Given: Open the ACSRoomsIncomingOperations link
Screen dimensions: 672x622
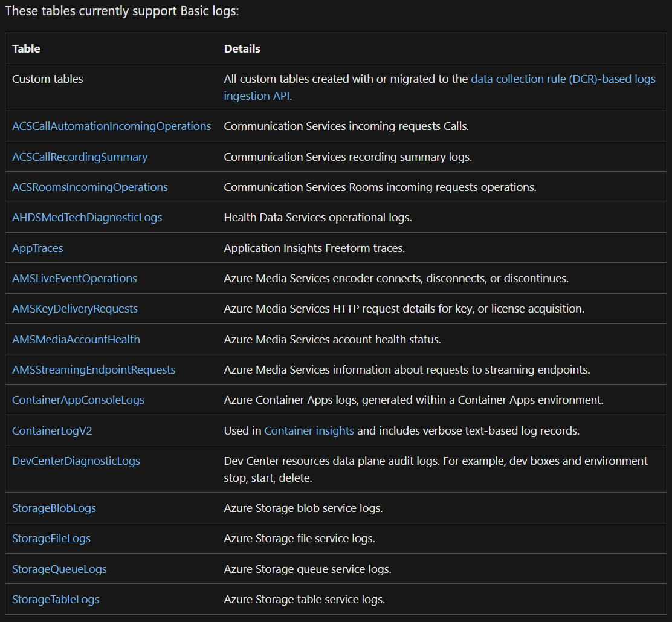Looking at the screenshot, I should [x=90, y=187].
